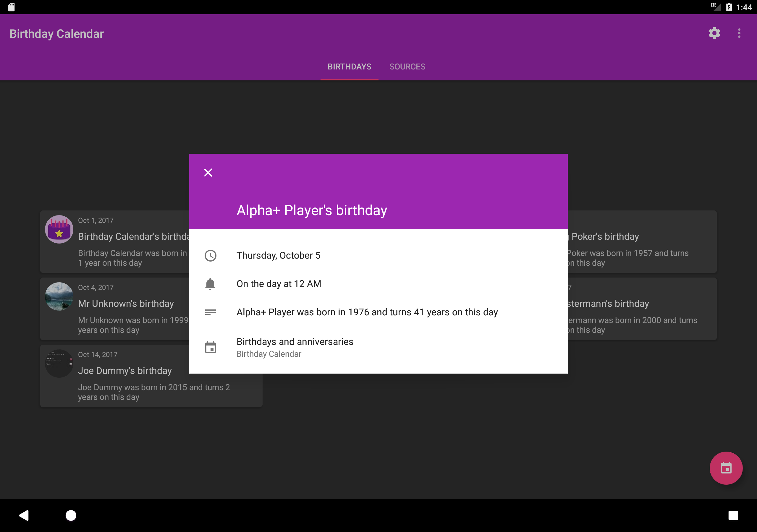The width and height of the screenshot is (757, 532).
Task: Open the three-dot overflow menu
Action: pyautogui.click(x=739, y=33)
